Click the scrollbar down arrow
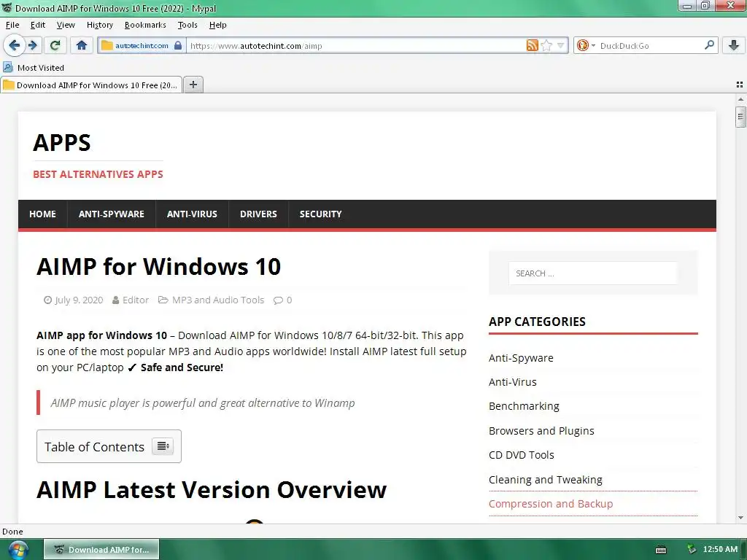The image size is (747, 560). (x=740, y=518)
